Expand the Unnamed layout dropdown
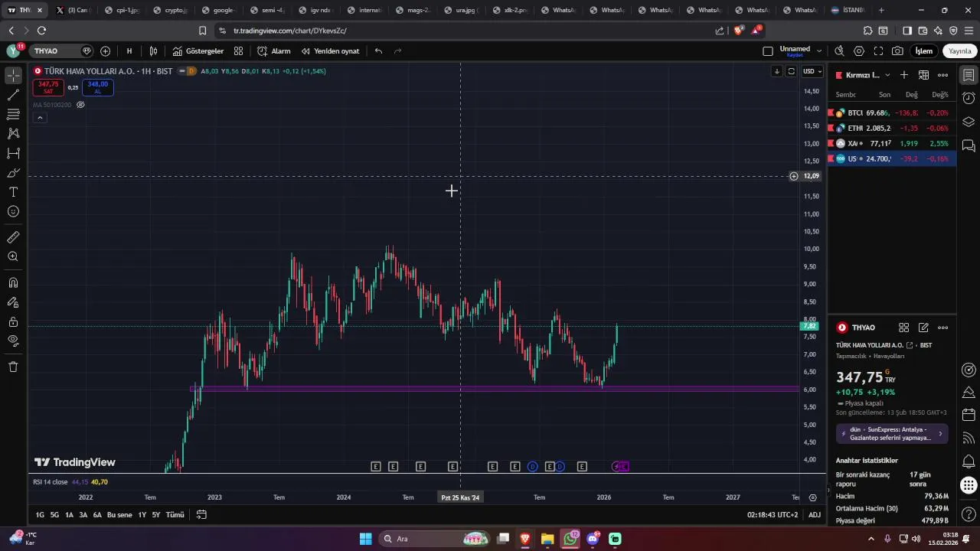The image size is (980, 551). 819,51
